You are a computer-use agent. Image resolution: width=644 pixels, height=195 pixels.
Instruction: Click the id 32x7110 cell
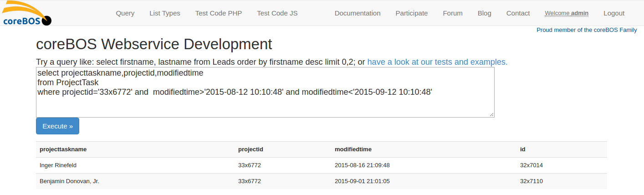tap(532, 181)
